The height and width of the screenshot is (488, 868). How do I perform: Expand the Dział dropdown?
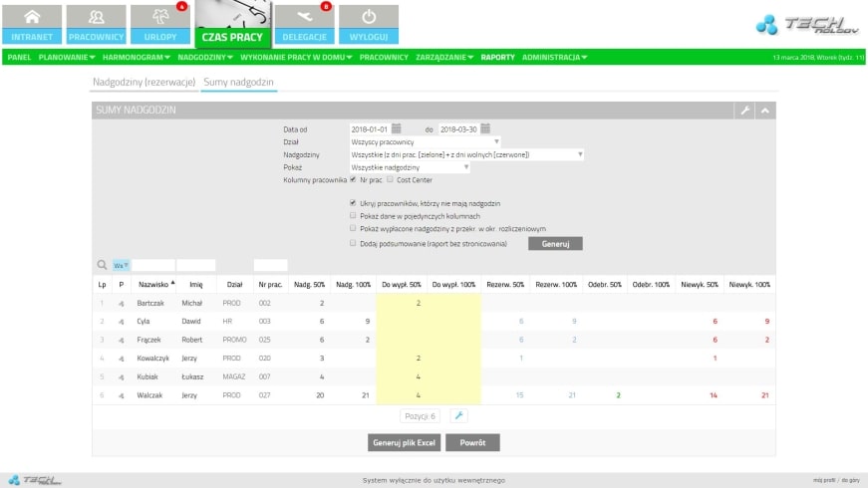tap(425, 141)
